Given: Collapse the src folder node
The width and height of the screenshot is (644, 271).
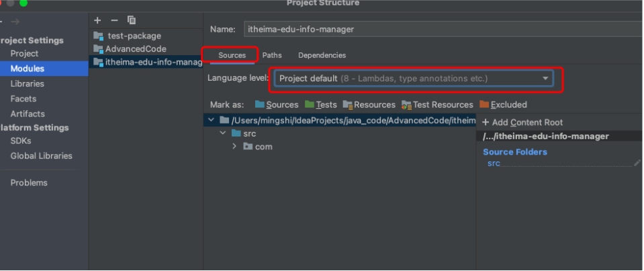Looking at the screenshot, I should (223, 133).
